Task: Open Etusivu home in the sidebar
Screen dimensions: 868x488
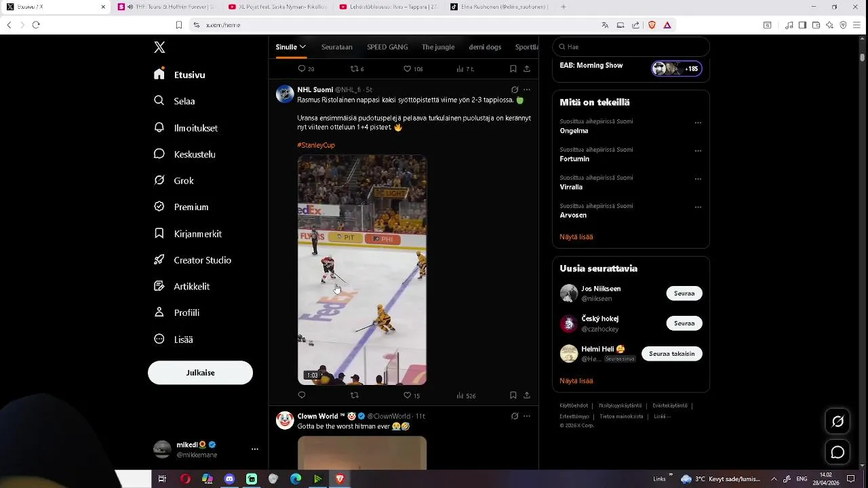Action: click(x=180, y=75)
